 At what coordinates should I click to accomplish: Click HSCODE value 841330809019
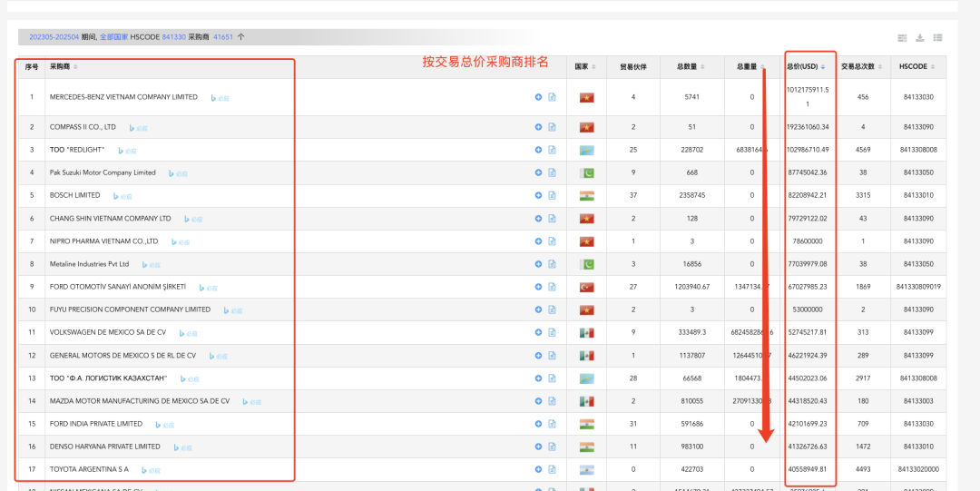click(918, 287)
